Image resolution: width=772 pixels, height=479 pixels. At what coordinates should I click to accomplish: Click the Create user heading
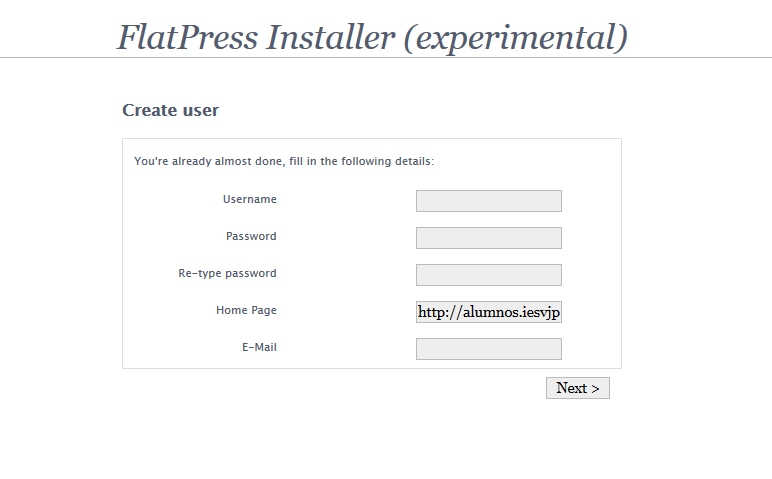(x=170, y=111)
